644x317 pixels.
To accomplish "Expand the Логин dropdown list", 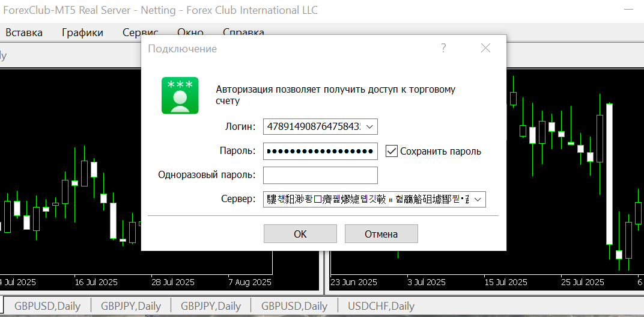I will (x=369, y=127).
